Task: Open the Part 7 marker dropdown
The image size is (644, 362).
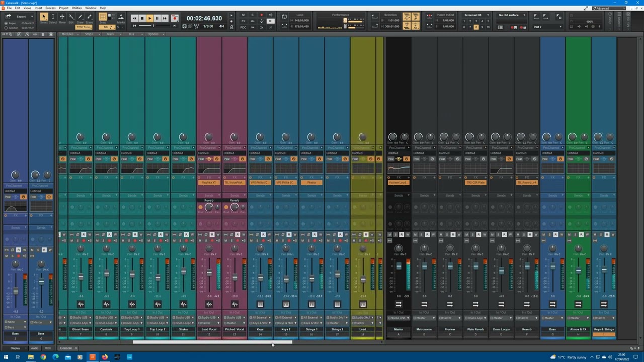Action: click(x=548, y=27)
